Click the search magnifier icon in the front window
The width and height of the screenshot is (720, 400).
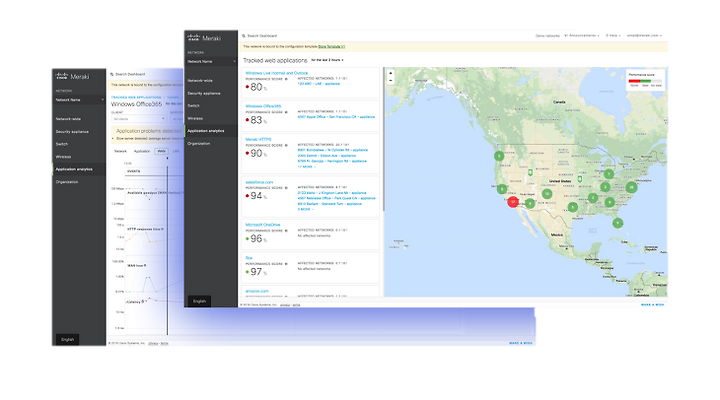[x=244, y=36]
